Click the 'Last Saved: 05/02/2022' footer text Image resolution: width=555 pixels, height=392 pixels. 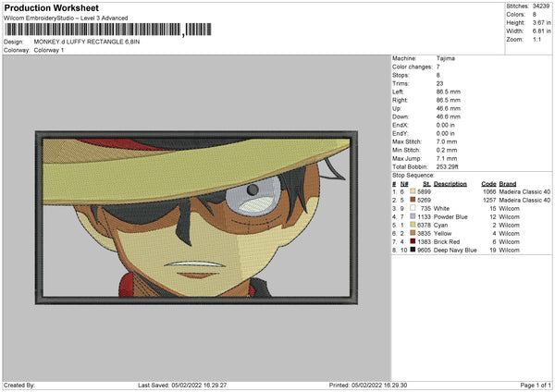tap(182, 385)
